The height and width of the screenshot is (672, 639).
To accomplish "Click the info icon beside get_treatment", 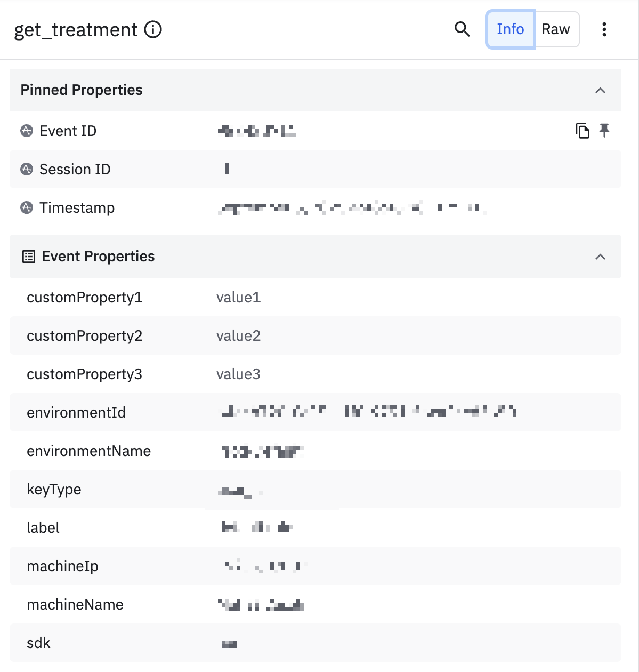I will 153,29.
